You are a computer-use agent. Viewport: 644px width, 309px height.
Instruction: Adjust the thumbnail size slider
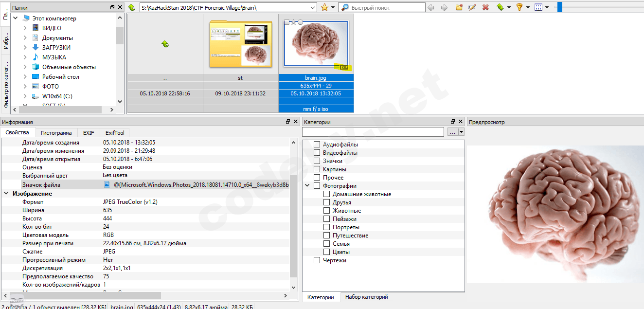560,7
